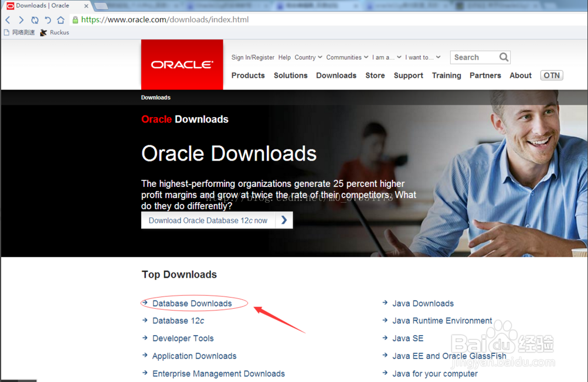This screenshot has width=588, height=382.
Task: Open the About menu
Action: pyautogui.click(x=521, y=76)
